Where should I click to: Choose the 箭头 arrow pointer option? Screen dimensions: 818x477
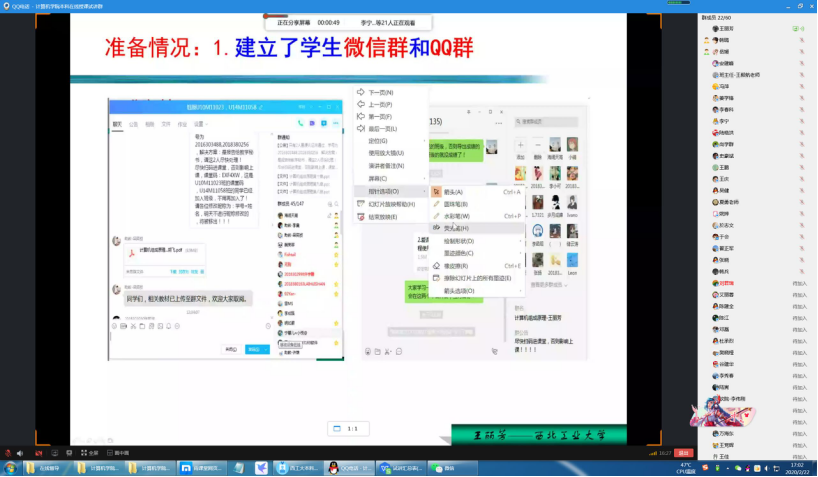[x=454, y=191]
